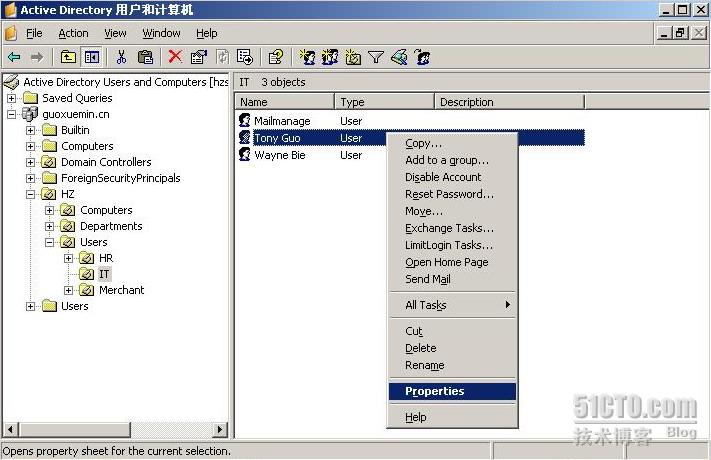The height and width of the screenshot is (460, 711).
Task: Expand the Departments OU under HZ
Action: point(49,226)
